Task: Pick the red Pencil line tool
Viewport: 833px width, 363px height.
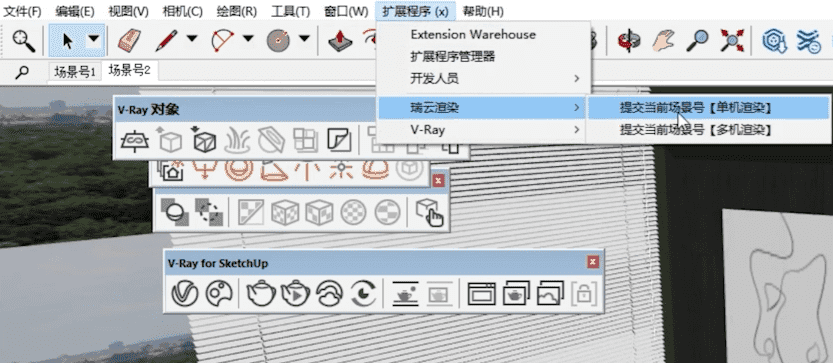Action: pyautogui.click(x=166, y=40)
